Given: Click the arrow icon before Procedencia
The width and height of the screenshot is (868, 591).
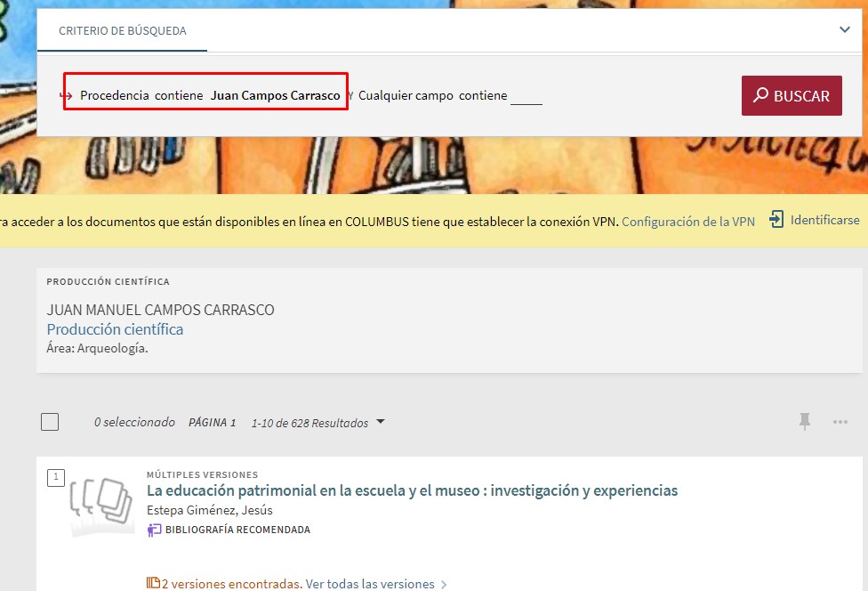Looking at the screenshot, I should pos(66,96).
